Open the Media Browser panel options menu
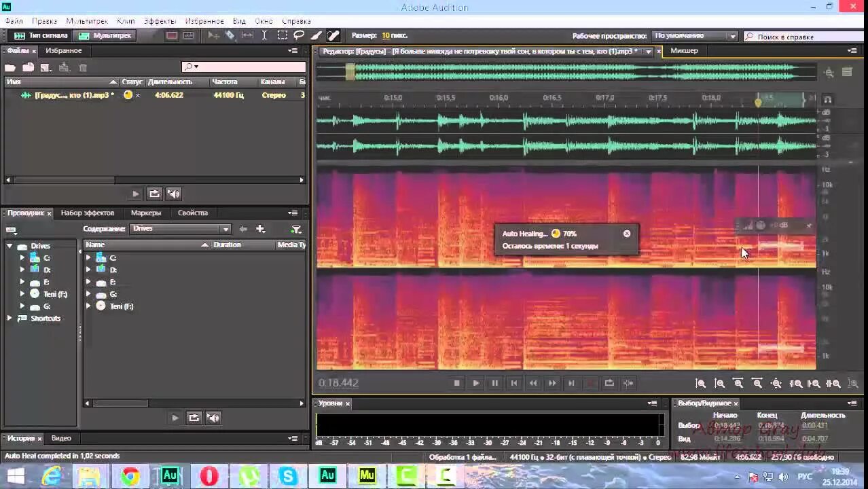868x489 pixels. click(293, 213)
